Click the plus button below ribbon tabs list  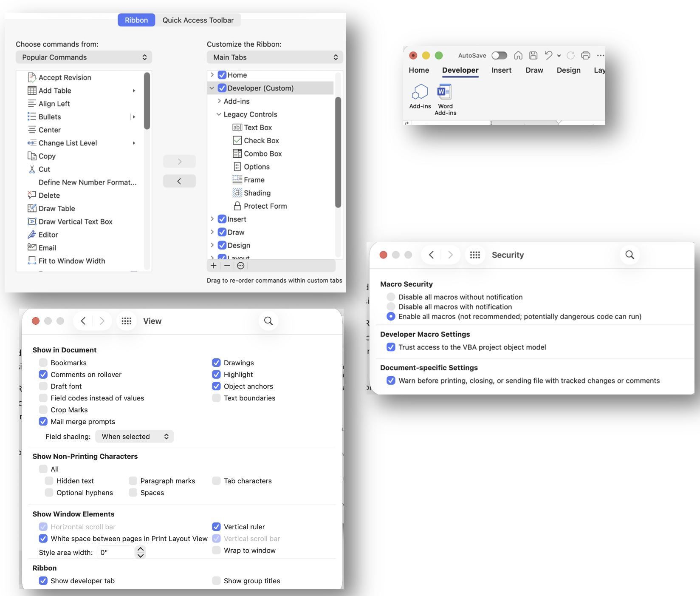214,266
